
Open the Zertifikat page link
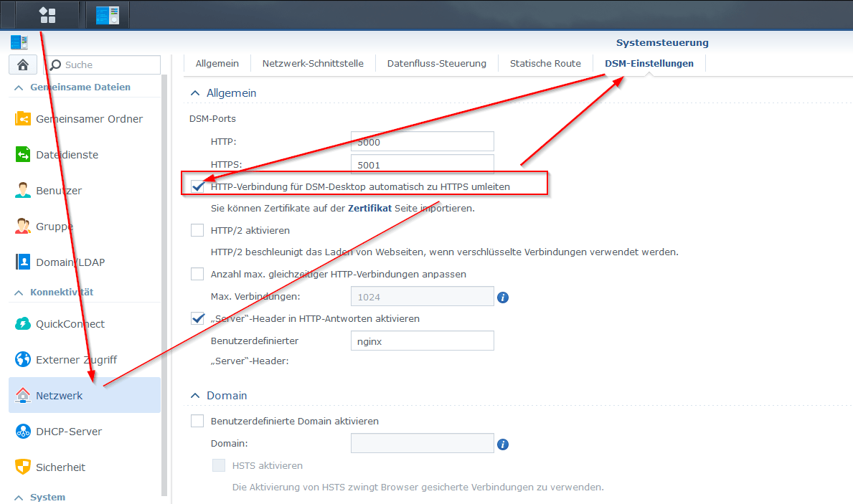point(370,209)
